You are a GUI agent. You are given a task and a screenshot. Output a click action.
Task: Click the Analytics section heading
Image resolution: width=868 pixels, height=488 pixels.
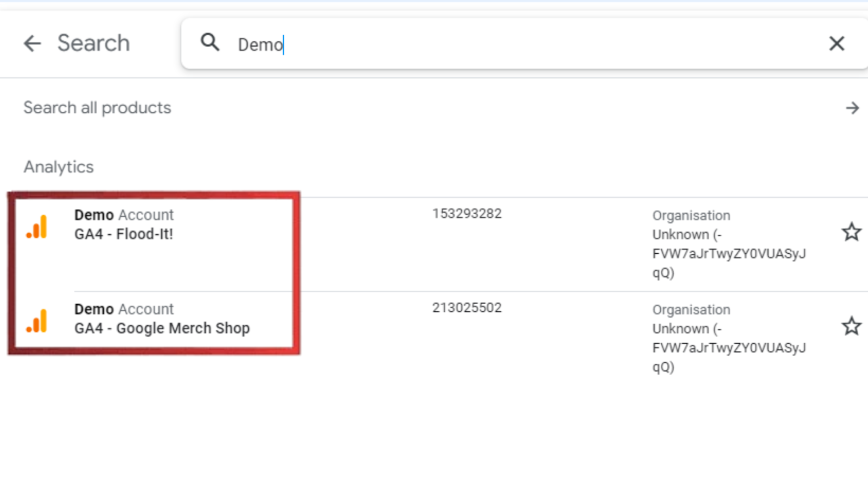[x=59, y=167]
